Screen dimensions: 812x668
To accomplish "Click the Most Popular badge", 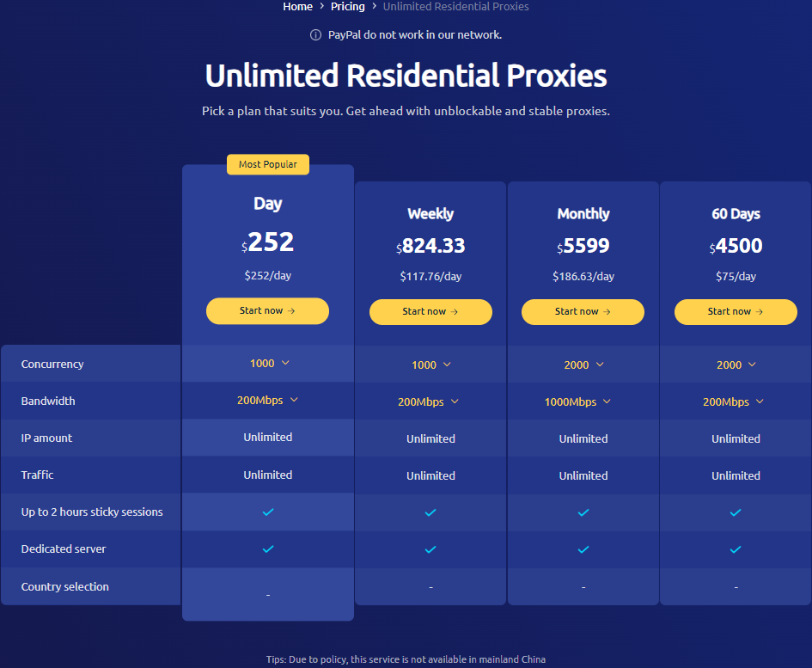I will (268, 164).
